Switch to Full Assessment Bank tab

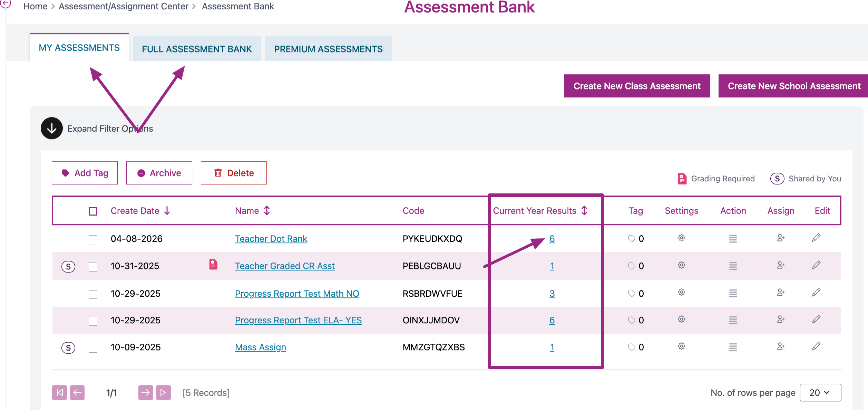(x=197, y=49)
